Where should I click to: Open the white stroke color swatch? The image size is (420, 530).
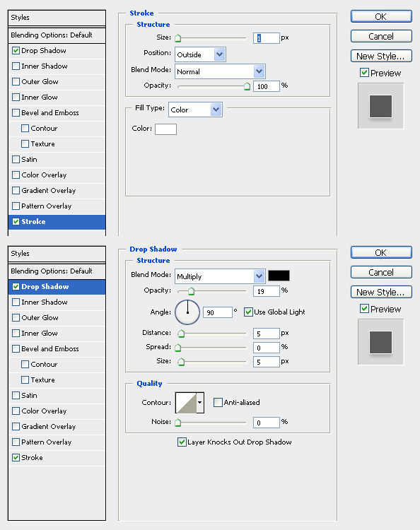pyautogui.click(x=165, y=129)
